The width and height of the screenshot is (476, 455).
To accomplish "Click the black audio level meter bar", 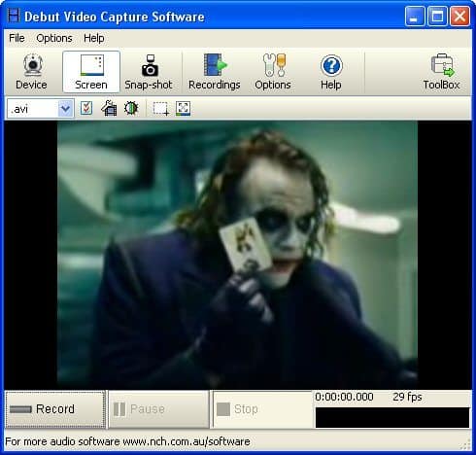I will pyautogui.click(x=392, y=418).
